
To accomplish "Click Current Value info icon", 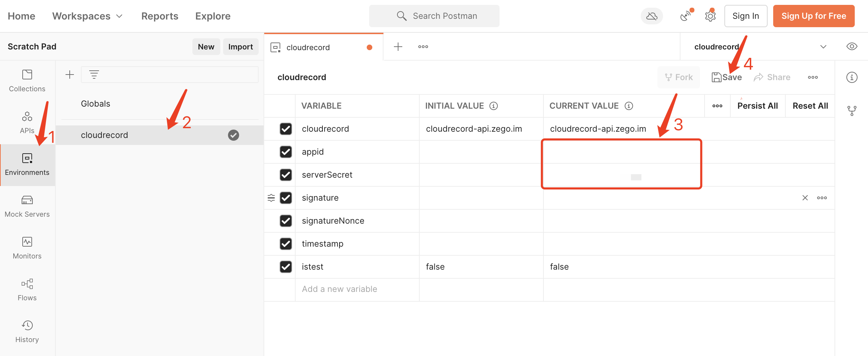I will point(629,106).
